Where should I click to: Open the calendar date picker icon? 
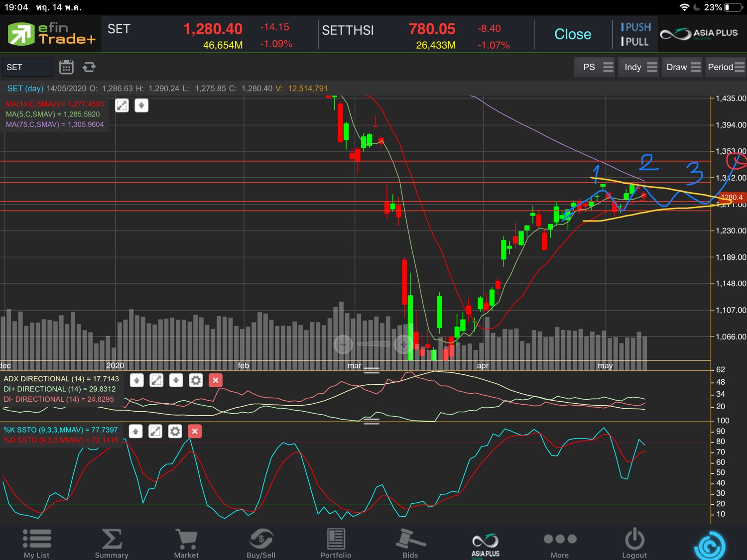[66, 67]
